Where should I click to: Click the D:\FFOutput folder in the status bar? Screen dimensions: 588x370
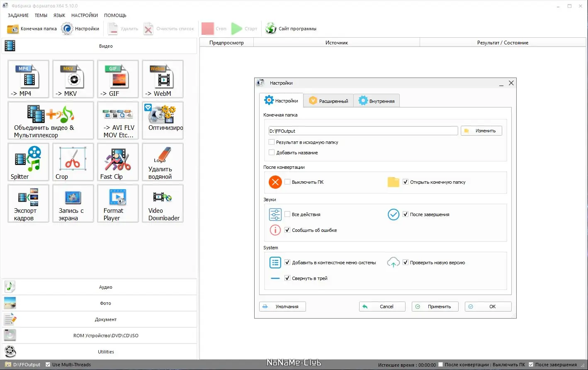tap(23, 365)
